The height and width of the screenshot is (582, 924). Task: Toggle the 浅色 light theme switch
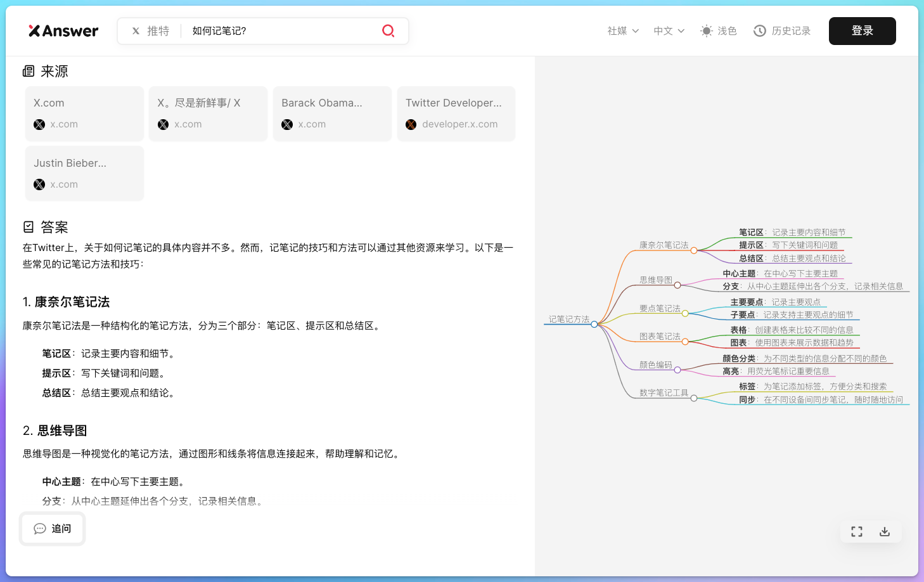coord(719,31)
